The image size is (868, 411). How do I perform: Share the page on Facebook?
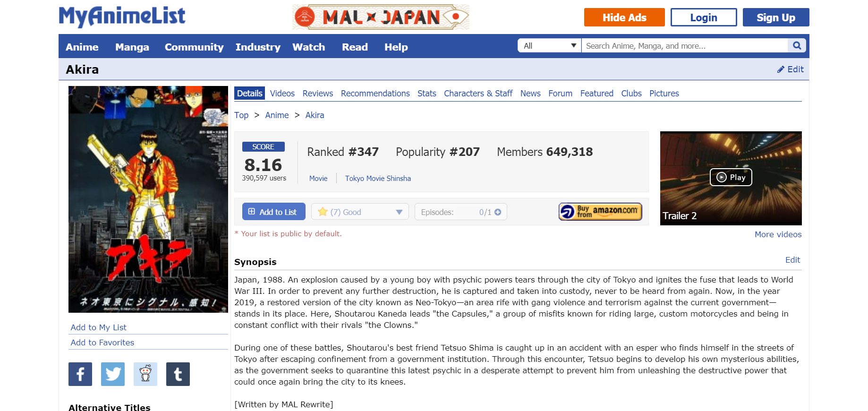pyautogui.click(x=80, y=374)
